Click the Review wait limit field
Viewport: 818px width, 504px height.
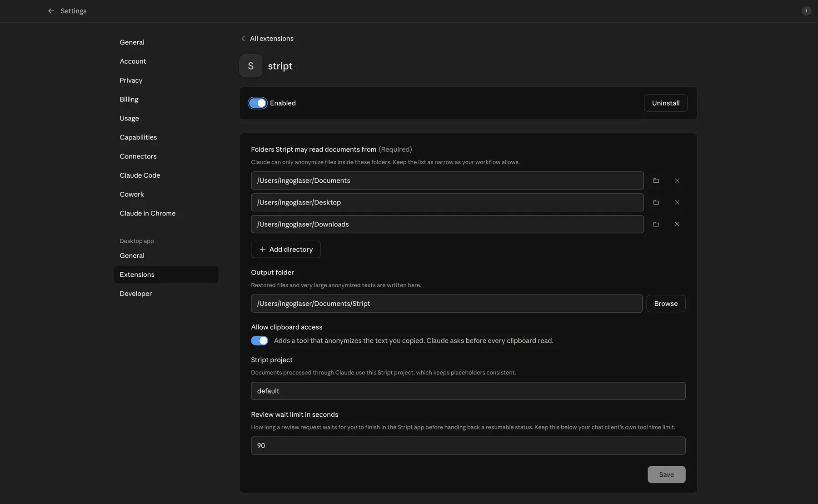pos(468,445)
